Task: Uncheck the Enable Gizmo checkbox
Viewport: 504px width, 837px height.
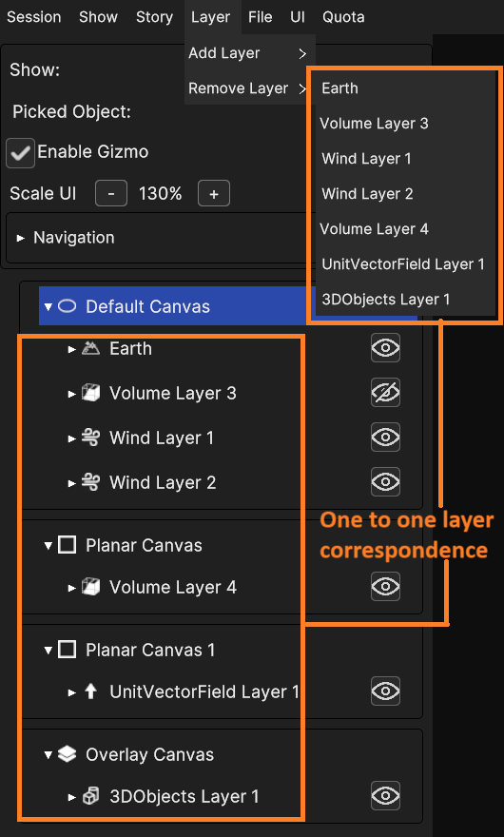Action: [20, 153]
